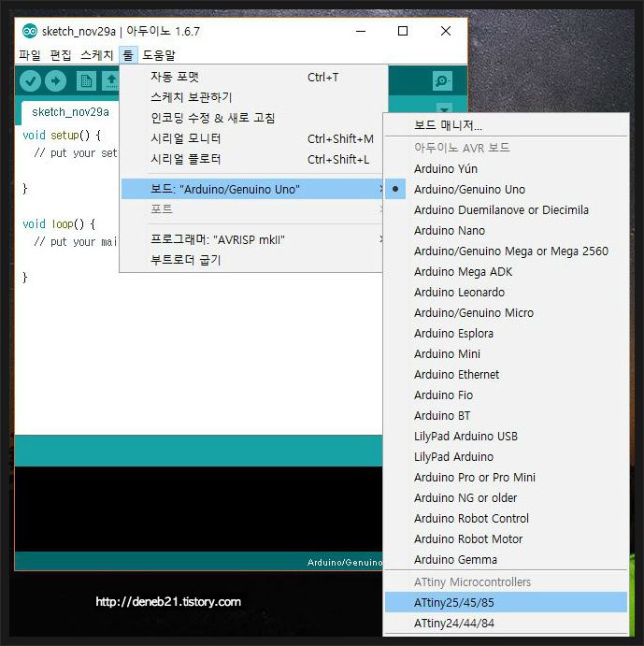Screen dimensions: 644x646
Task: Click the Arduino logo in title bar
Action: coord(30,31)
